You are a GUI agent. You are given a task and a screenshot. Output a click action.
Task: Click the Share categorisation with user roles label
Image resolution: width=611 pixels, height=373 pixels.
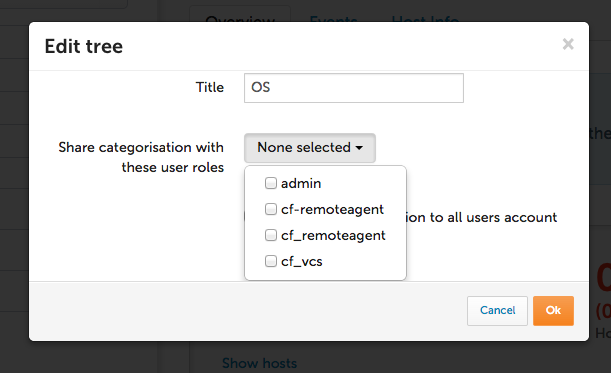pos(141,157)
